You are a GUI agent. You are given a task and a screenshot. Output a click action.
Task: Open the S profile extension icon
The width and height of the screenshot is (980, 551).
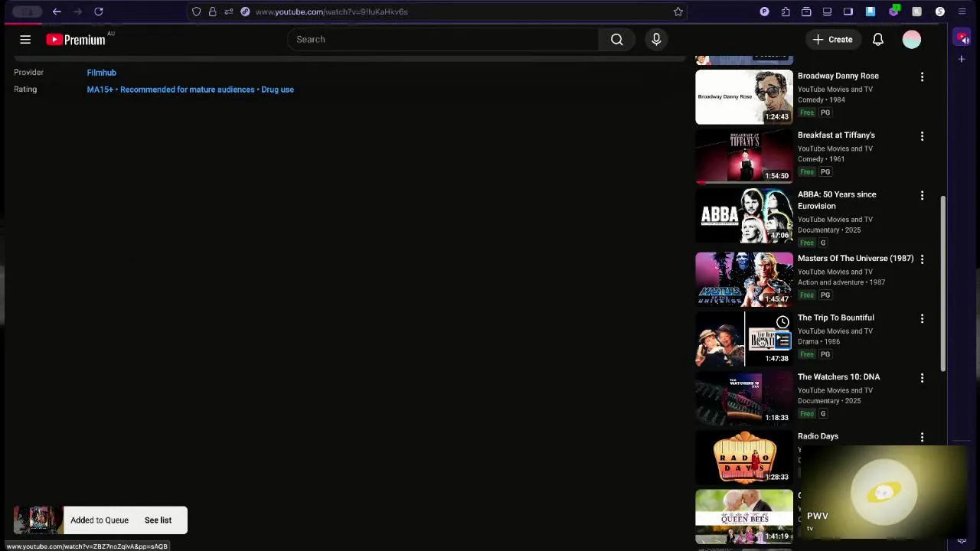tap(940, 11)
